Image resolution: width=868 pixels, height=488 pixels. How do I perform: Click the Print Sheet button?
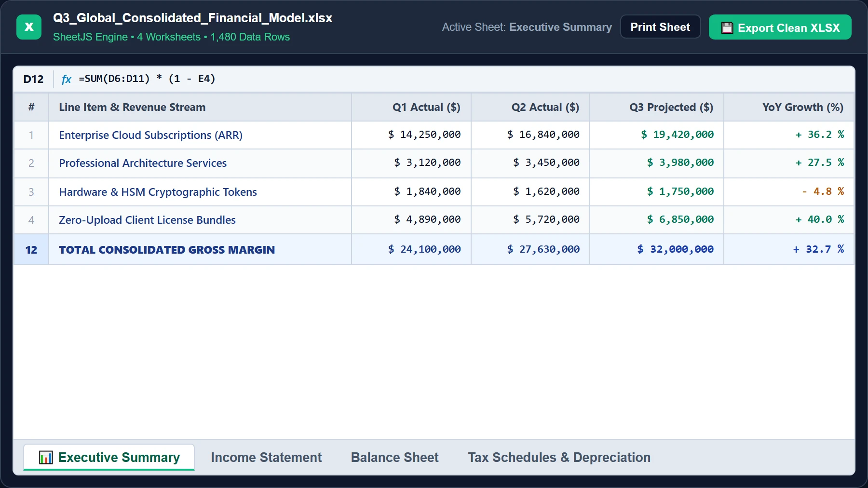(x=660, y=27)
